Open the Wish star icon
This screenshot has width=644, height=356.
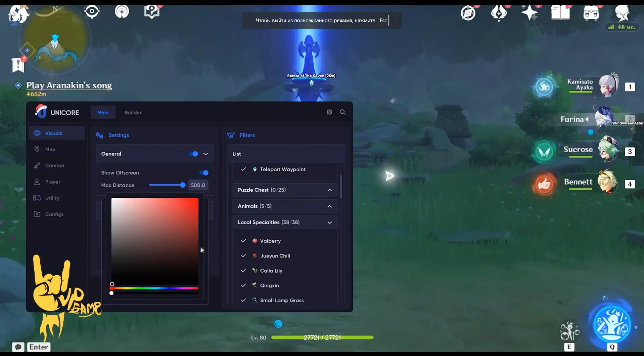click(x=530, y=13)
